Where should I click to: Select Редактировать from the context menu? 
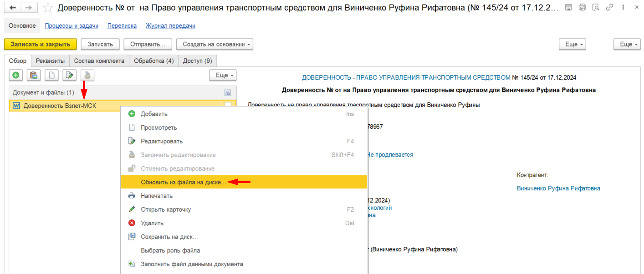244,141
